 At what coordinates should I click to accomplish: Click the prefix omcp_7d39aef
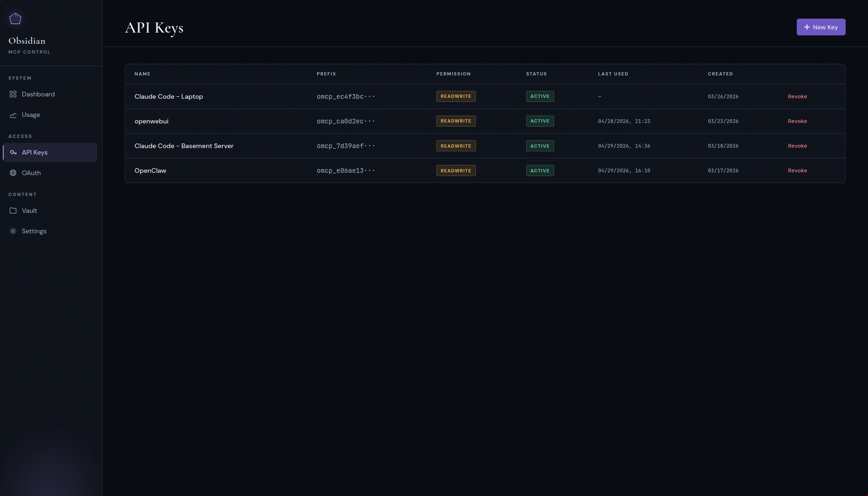[346, 146]
